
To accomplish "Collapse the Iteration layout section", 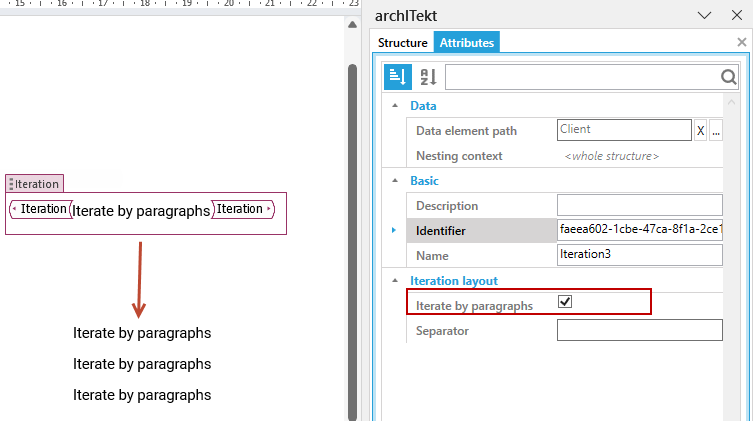I will [395, 280].
